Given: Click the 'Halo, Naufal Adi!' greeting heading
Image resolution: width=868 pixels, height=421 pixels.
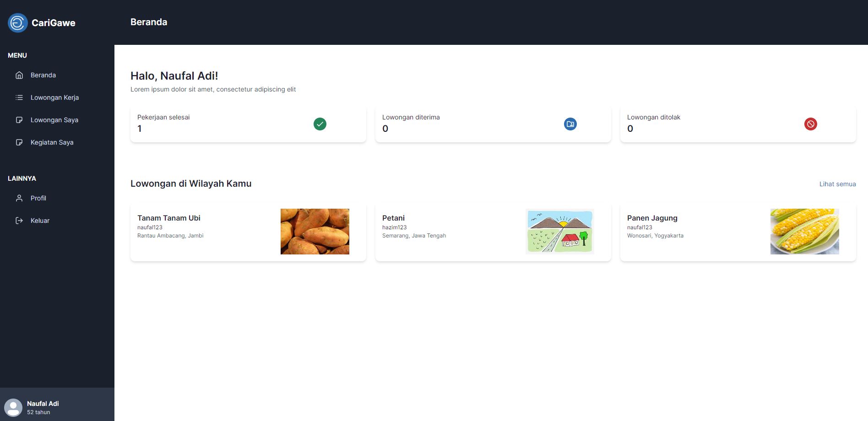Looking at the screenshot, I should click(174, 76).
